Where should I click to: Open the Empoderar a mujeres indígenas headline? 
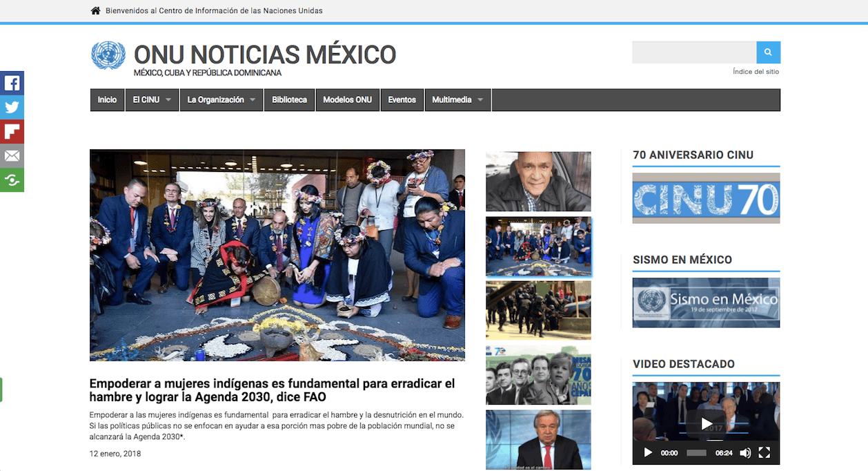[272, 390]
